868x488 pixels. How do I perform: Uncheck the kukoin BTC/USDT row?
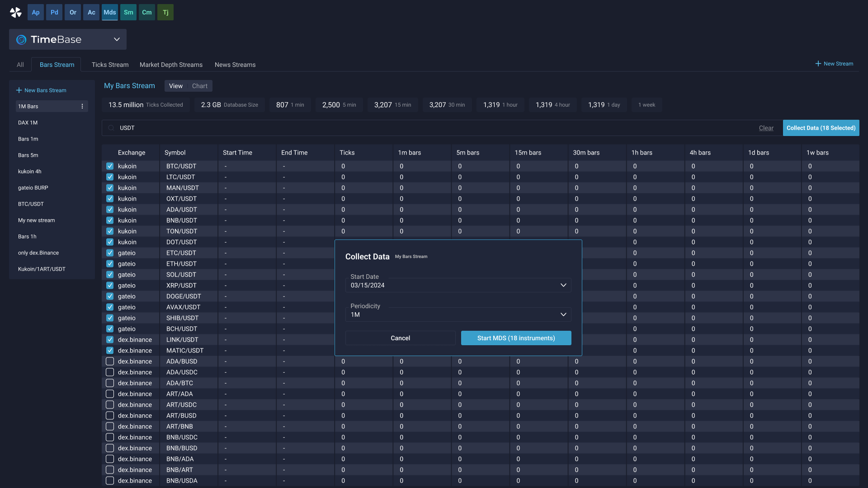[x=110, y=166]
